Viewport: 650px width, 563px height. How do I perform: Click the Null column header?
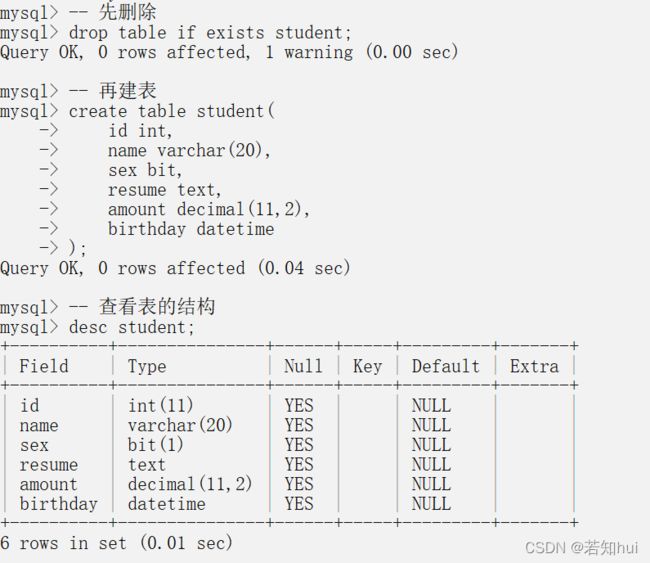(x=303, y=366)
